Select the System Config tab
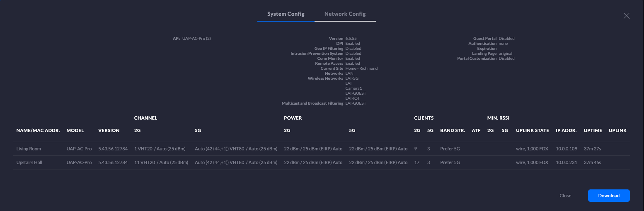This screenshot has width=644, height=211. 286,14
